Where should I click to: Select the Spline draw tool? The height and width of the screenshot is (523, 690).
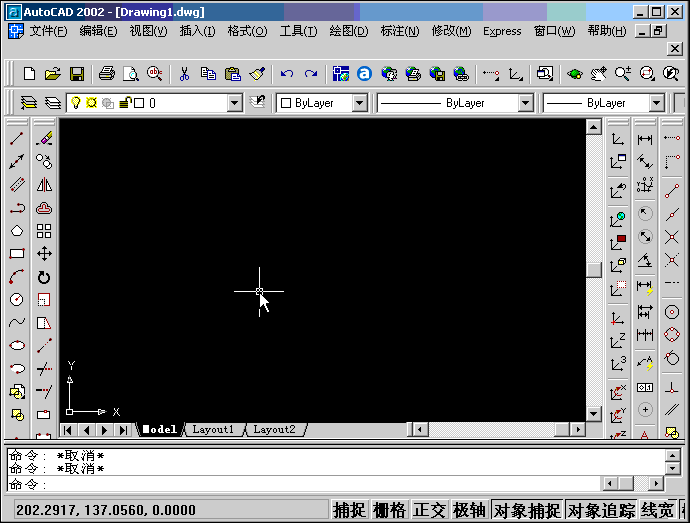click(x=17, y=322)
